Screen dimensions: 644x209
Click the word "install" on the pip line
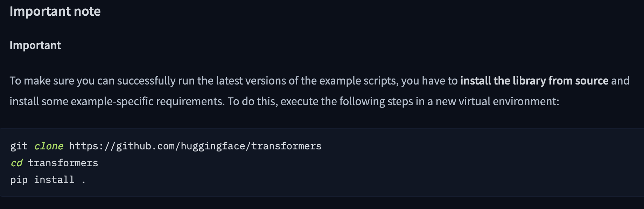54,180
